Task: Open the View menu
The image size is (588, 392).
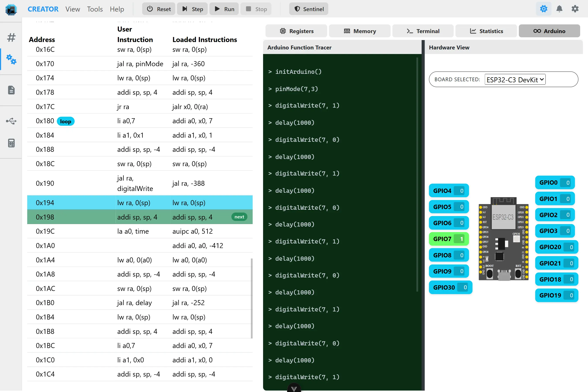Action: point(73,9)
